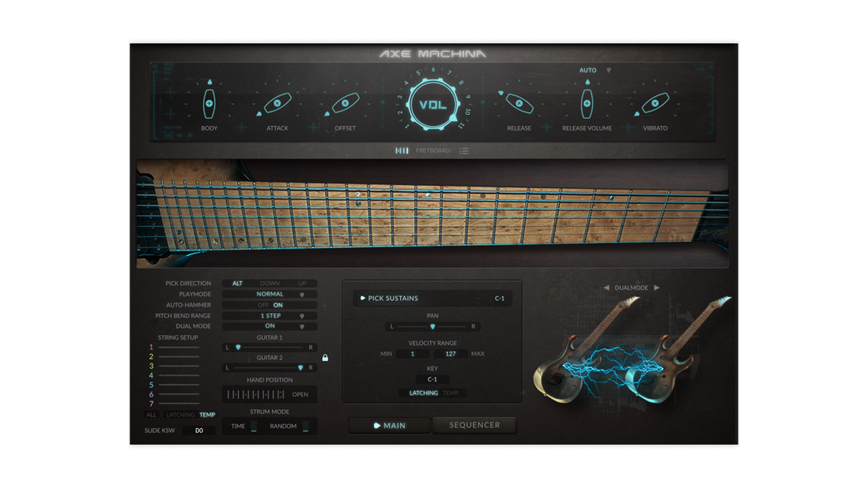Click the next mode arrow beside DUALMODE
Viewport: 868px width, 488px height.
click(657, 288)
